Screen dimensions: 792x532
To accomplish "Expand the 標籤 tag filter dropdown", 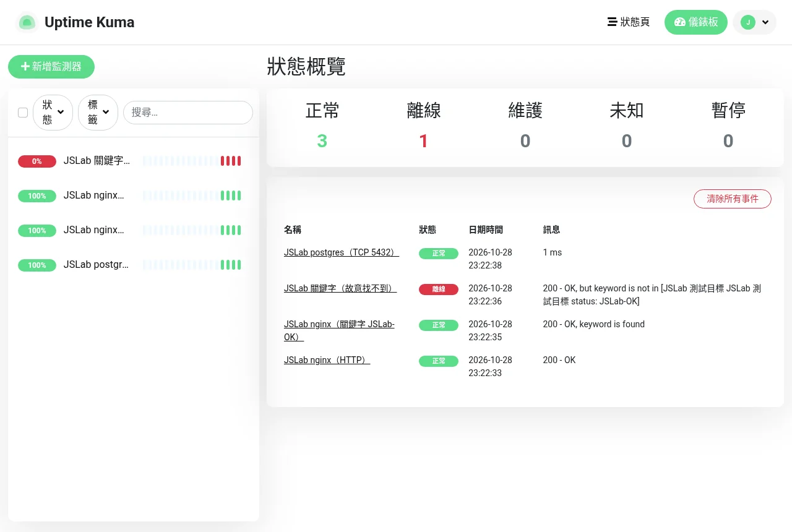I will 98,113.
